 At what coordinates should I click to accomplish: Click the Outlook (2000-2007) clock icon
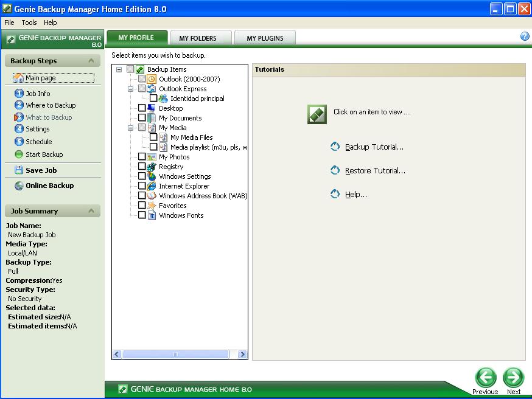tap(152, 79)
